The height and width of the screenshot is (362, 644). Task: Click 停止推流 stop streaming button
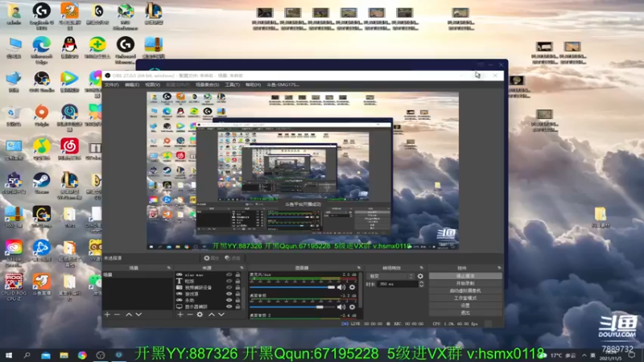coord(465,276)
